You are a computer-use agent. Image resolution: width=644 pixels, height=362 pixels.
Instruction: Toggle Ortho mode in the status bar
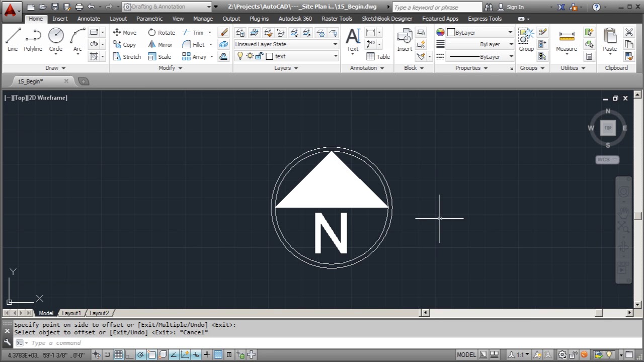128,354
